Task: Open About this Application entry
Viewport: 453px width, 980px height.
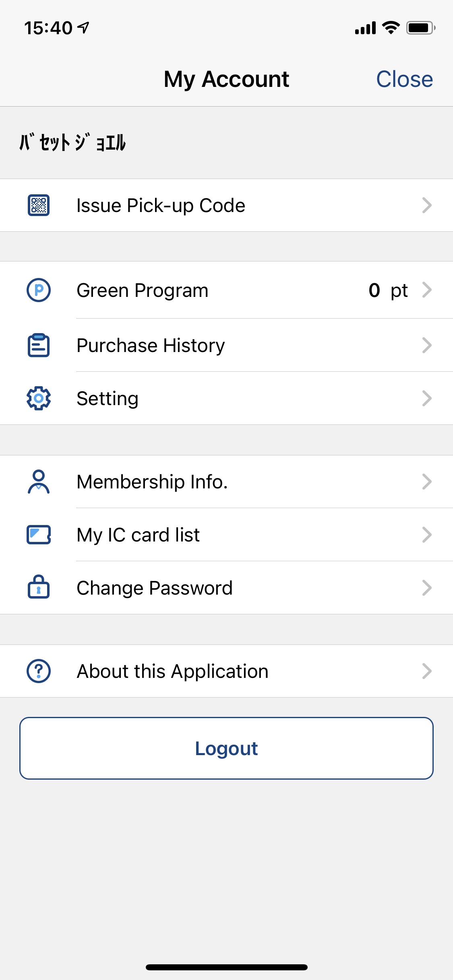Action: 172,671
